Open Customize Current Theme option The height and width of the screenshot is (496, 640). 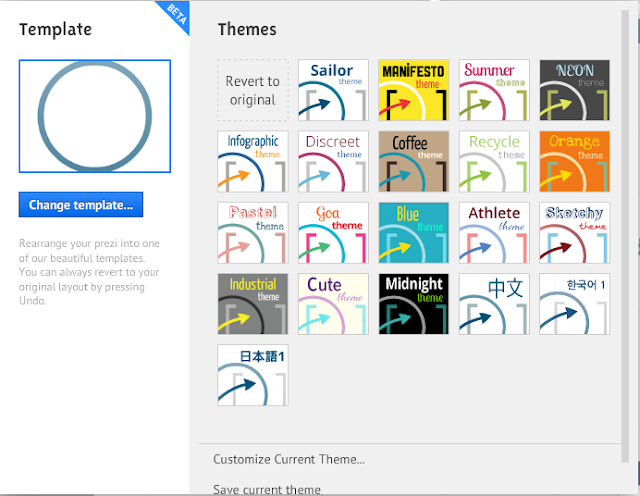pyautogui.click(x=289, y=459)
